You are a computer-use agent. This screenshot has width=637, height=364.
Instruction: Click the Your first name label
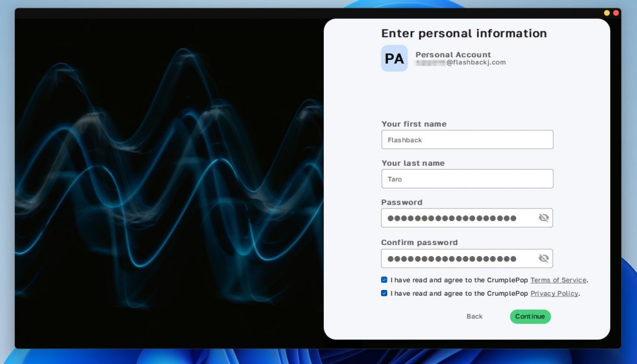coord(414,124)
